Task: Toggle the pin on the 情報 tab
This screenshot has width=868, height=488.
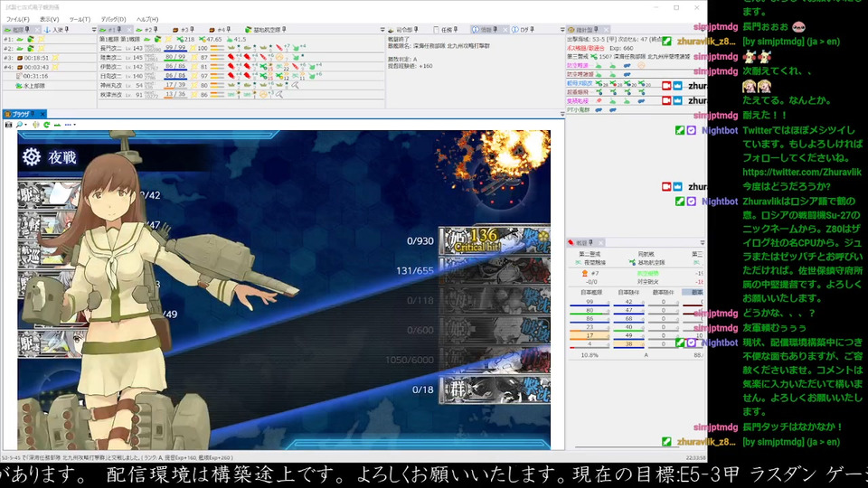Action: point(495,30)
